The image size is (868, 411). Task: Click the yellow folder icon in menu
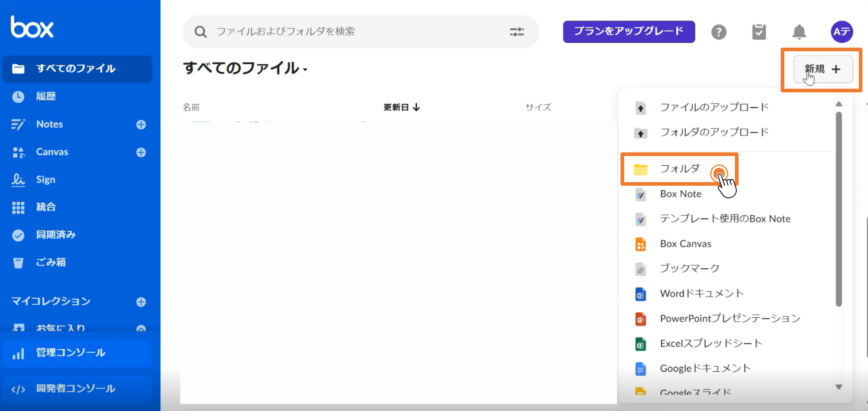[640, 169]
